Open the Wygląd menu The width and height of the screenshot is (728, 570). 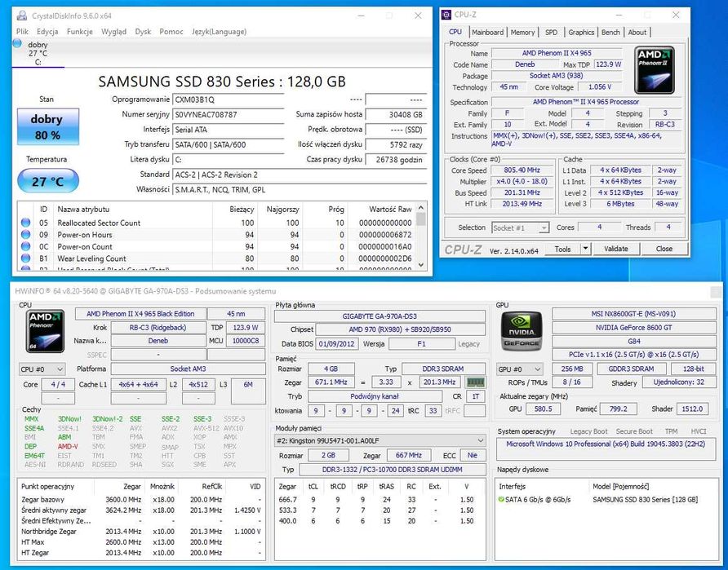tap(113, 32)
